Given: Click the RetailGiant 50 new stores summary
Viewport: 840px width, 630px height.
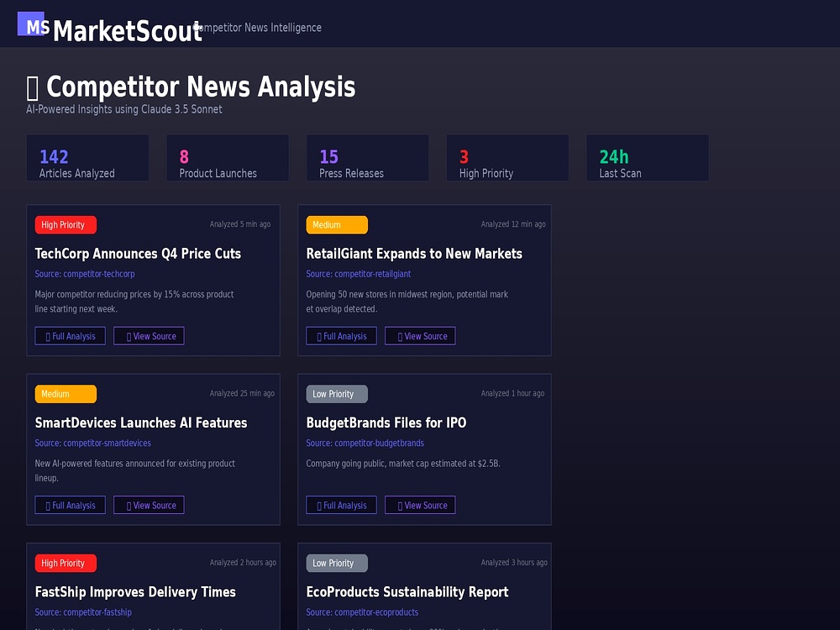Looking at the screenshot, I should point(407,302).
